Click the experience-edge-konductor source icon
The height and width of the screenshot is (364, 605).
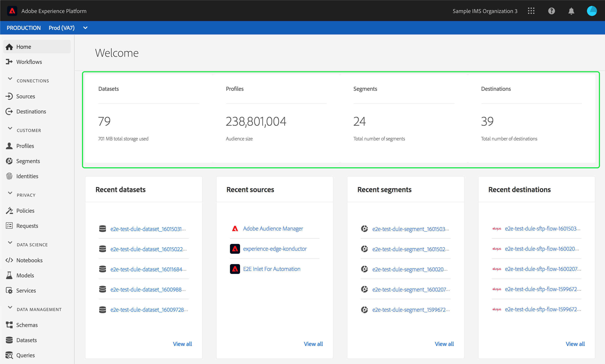point(235,249)
